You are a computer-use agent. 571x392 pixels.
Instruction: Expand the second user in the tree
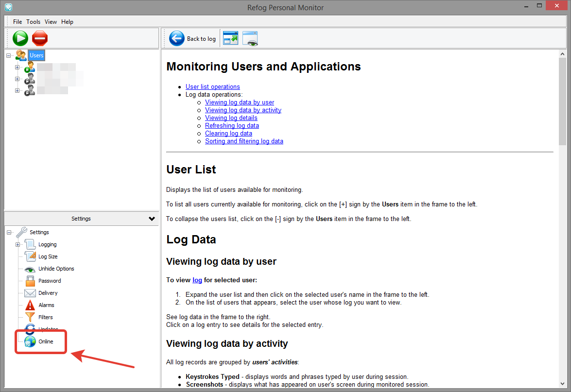tap(17, 79)
